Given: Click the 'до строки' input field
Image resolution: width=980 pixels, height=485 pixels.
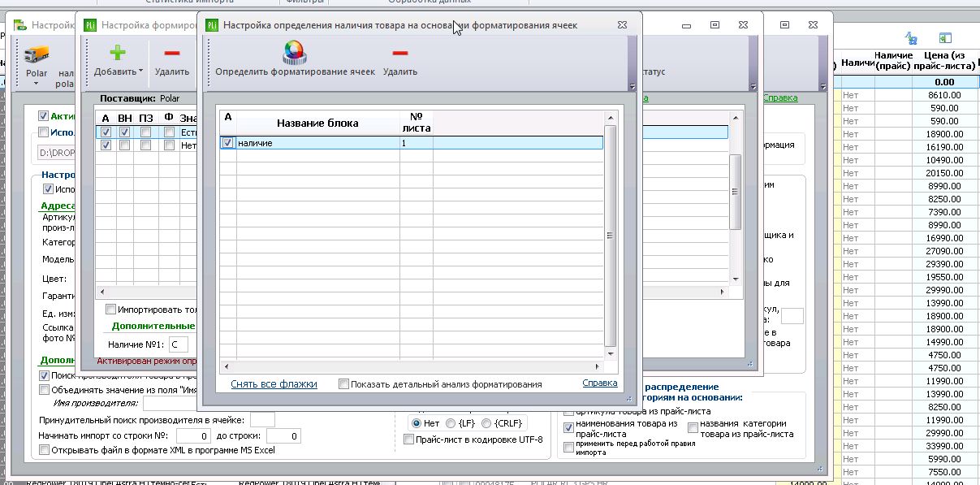Looking at the screenshot, I should coord(283,436).
